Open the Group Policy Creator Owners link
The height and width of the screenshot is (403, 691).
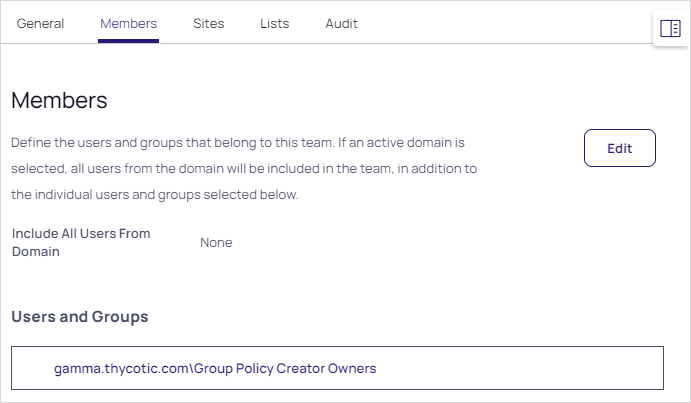pos(215,368)
